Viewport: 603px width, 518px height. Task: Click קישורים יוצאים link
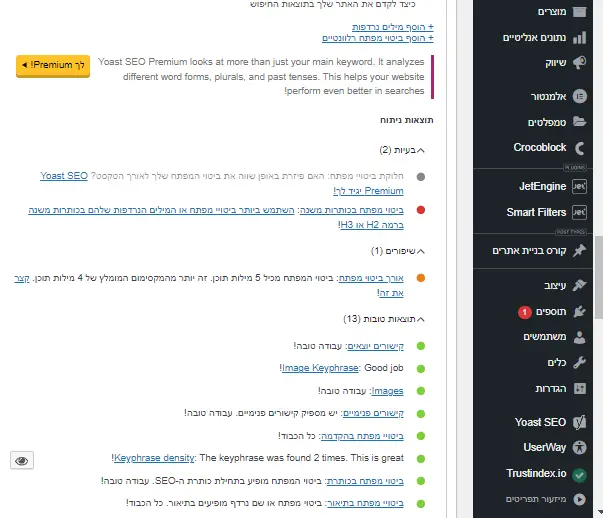(x=375, y=346)
